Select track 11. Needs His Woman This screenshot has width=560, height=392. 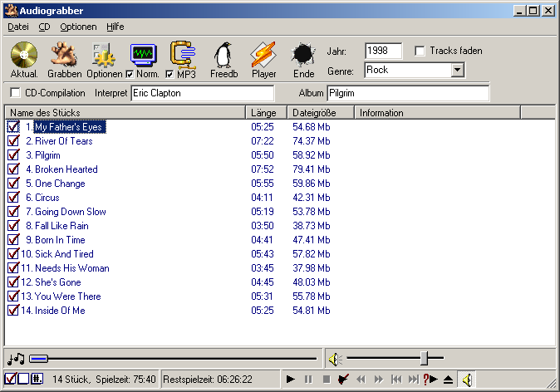click(72, 267)
